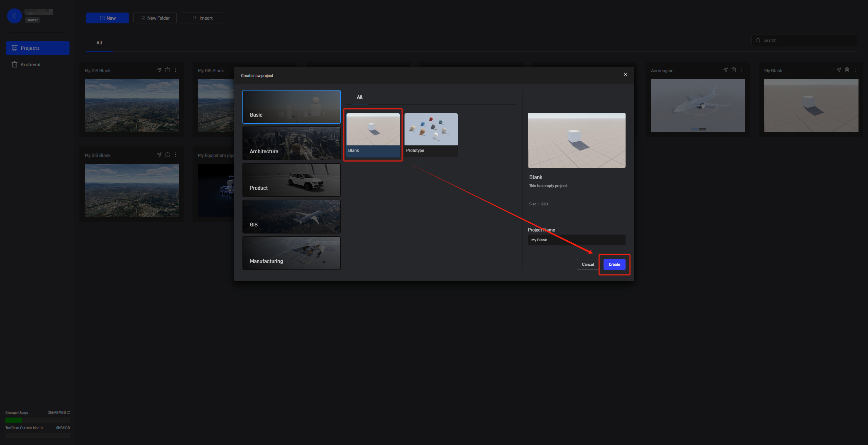Open bottom-row My GIS Blank thumbnail

coord(132,190)
